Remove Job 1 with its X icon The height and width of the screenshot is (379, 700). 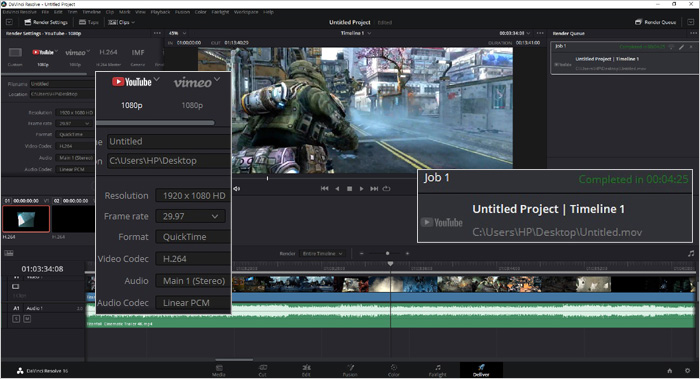(x=691, y=46)
